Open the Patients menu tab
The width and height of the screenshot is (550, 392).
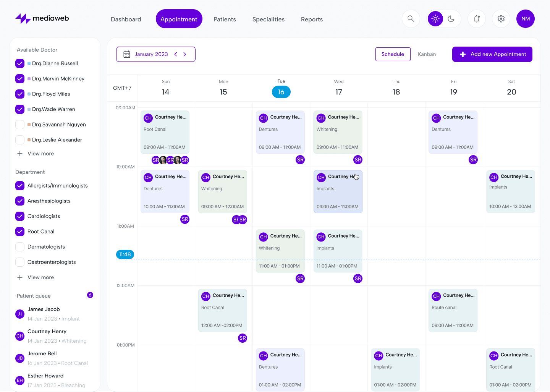click(x=225, y=19)
